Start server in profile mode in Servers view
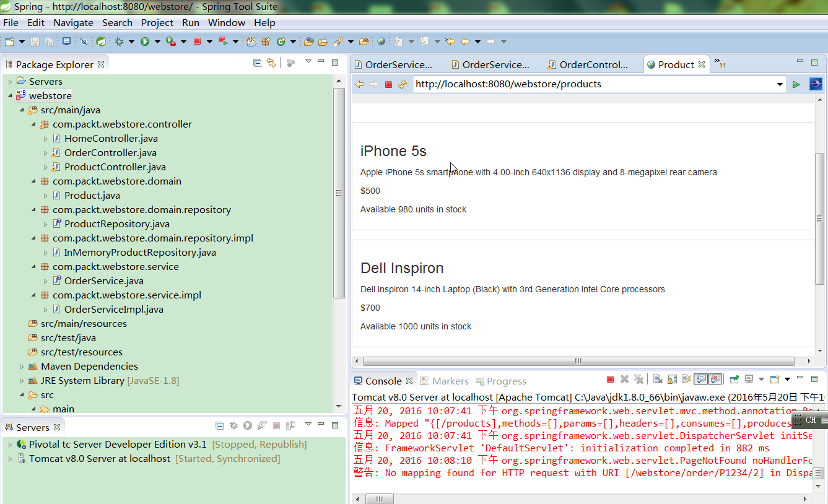The image size is (828, 504). [x=262, y=425]
